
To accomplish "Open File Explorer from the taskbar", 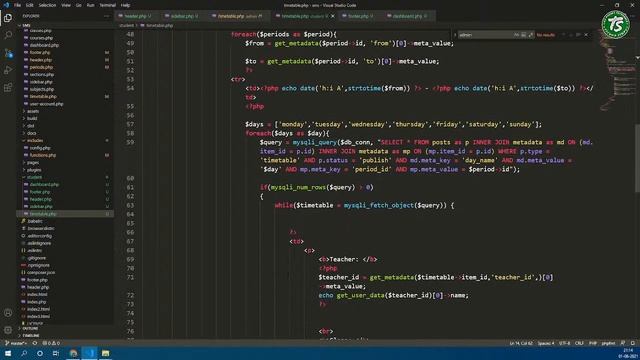I will click(x=105, y=353).
